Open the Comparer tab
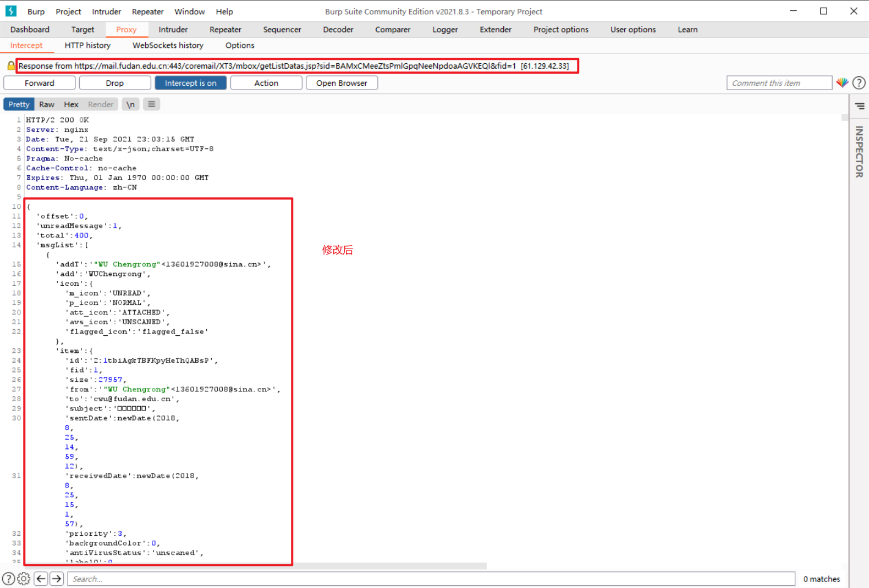 coord(393,30)
